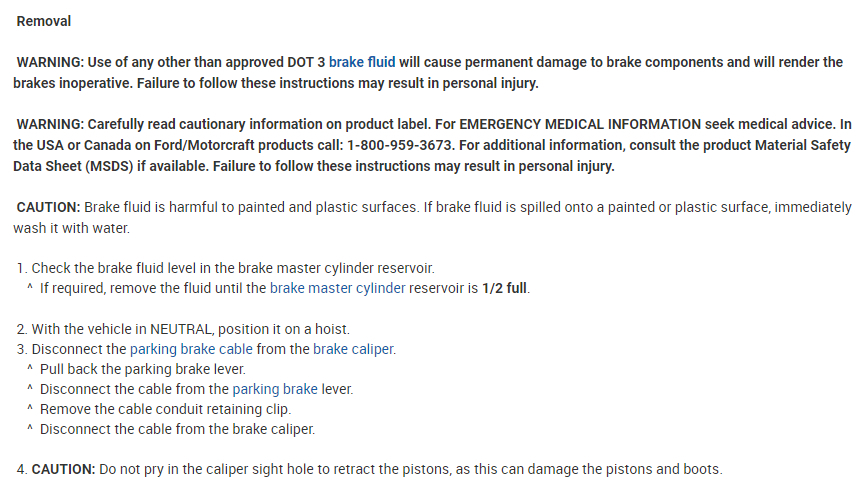Image resolution: width=860 pixels, height=492 pixels.
Task: Follow the "brake master cylinder" hyperlink
Action: (x=337, y=289)
